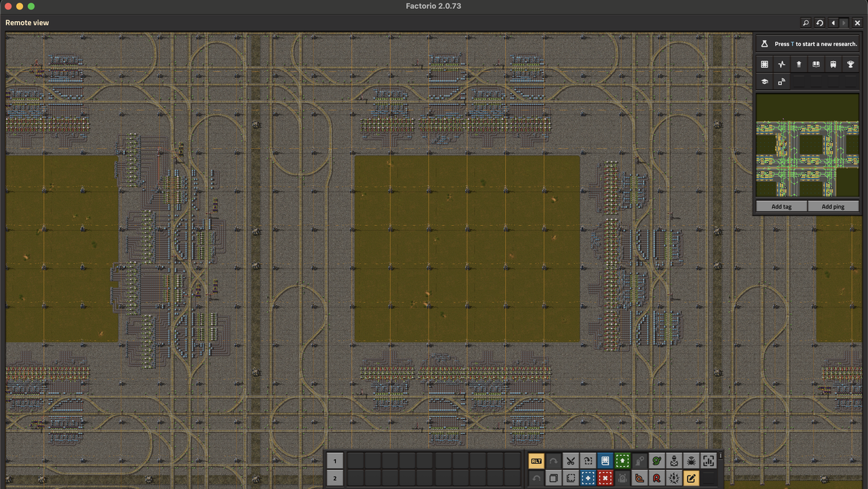Viewport: 868px width, 489px height.
Task: Select the red wire tool
Action: pos(657,478)
